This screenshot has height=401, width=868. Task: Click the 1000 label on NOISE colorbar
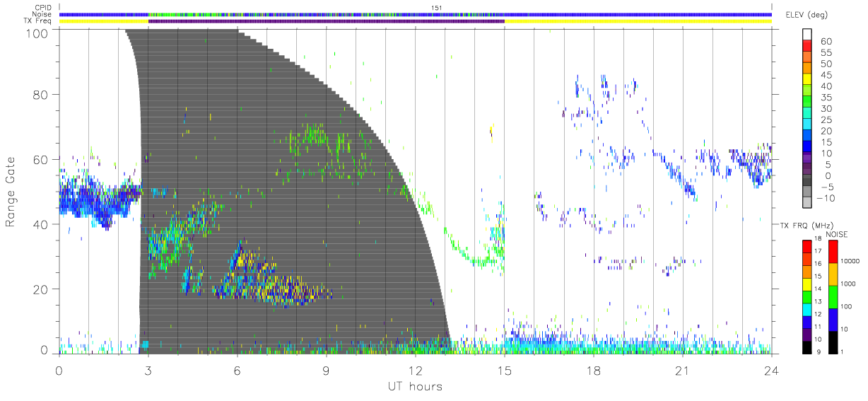point(849,284)
